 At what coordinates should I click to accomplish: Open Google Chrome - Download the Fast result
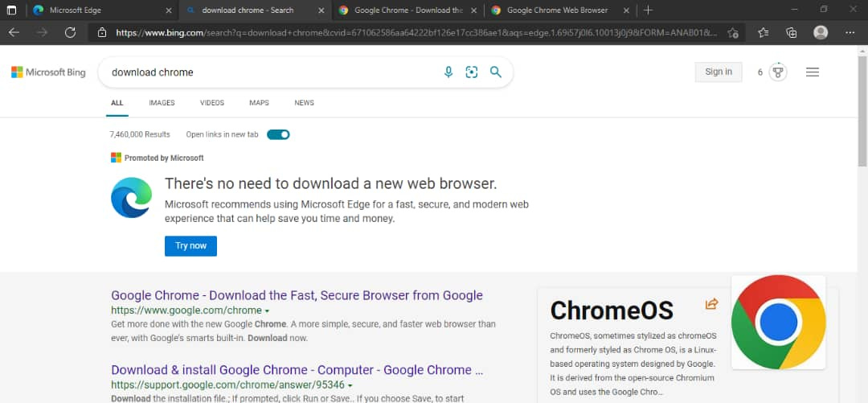(x=297, y=295)
